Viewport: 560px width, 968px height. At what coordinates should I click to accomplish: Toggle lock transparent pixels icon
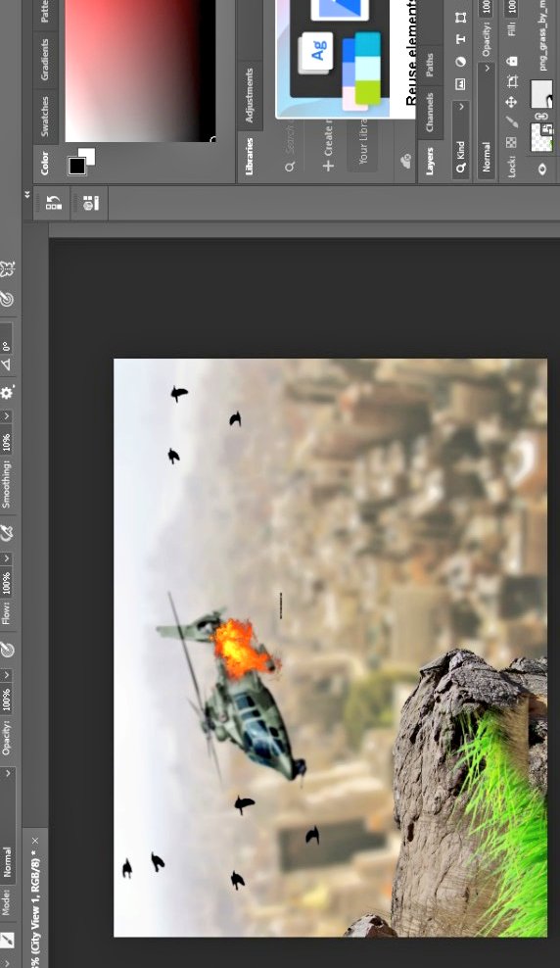tap(511, 142)
